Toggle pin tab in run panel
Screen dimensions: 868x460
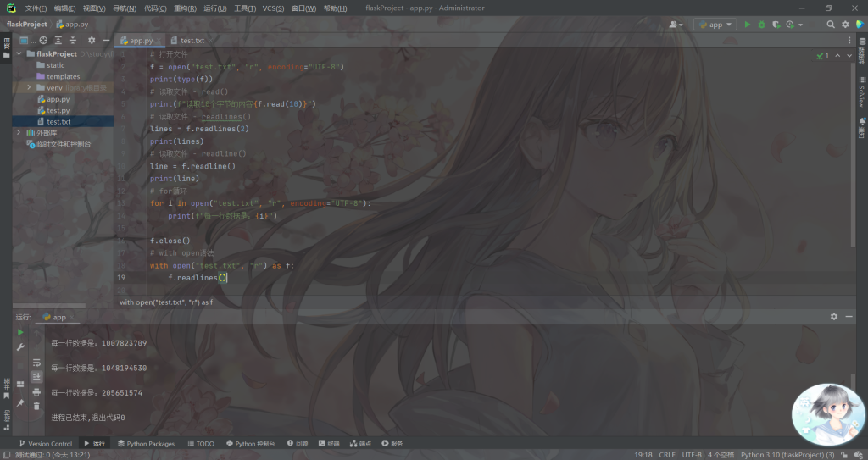(x=20, y=404)
